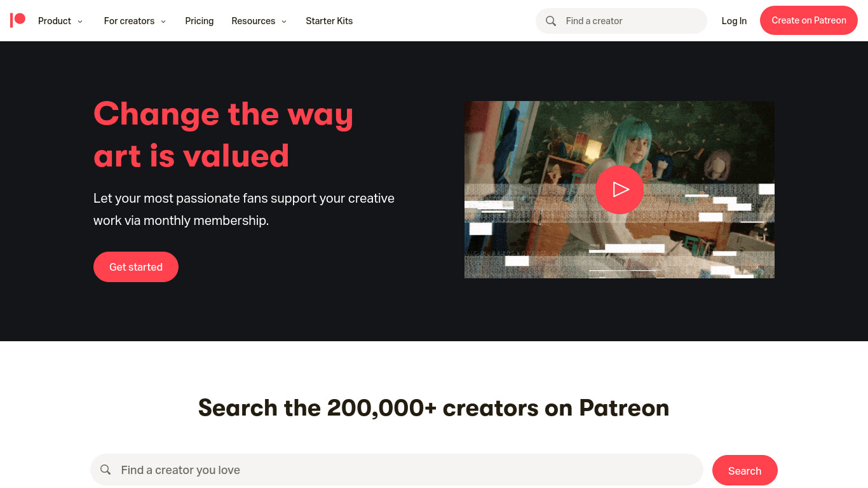The image size is (868, 488).
Task: Expand the Product dropdown chevron
Action: 80,22
